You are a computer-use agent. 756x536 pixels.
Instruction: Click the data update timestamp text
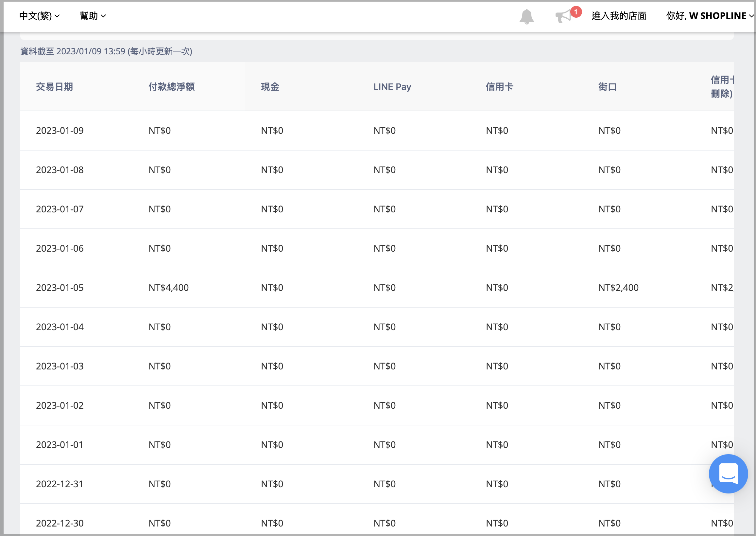(106, 51)
